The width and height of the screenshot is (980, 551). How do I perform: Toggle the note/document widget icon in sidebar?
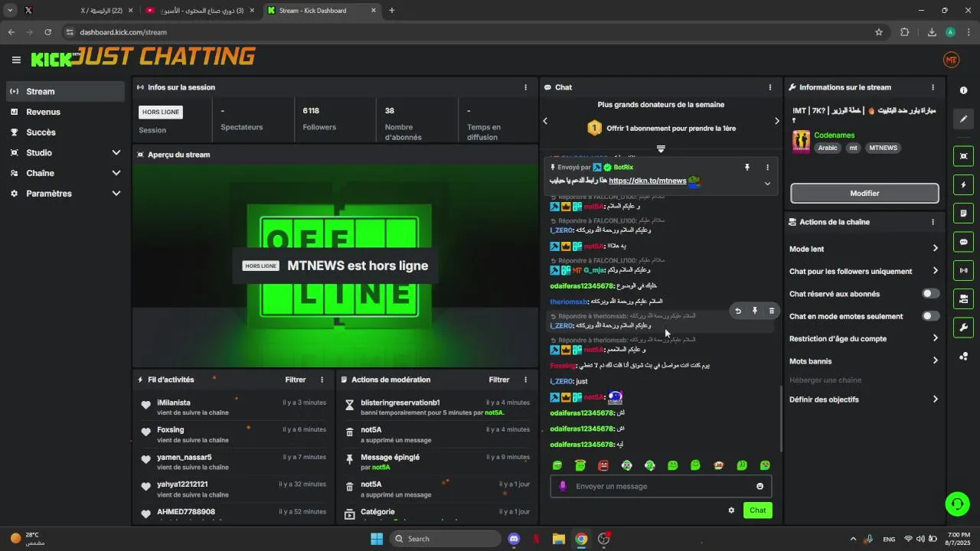(963, 213)
